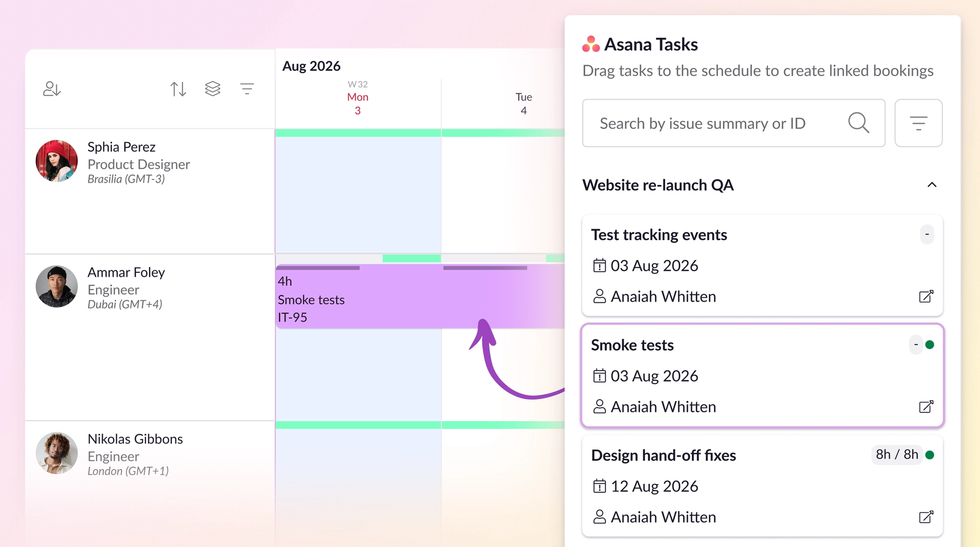Click Ammar Foley's profile photo
Screen dimensions: 980x547
pos(56,286)
